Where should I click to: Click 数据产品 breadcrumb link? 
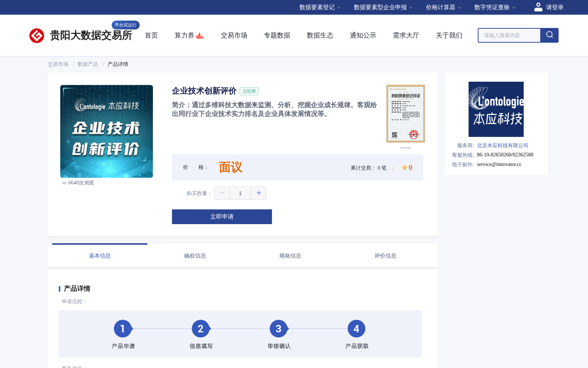88,64
